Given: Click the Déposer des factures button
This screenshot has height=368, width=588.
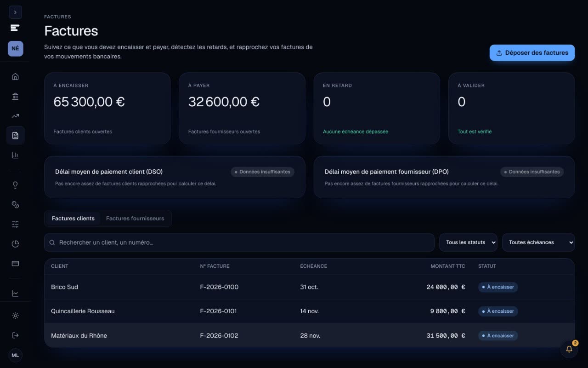Looking at the screenshot, I should [x=532, y=53].
